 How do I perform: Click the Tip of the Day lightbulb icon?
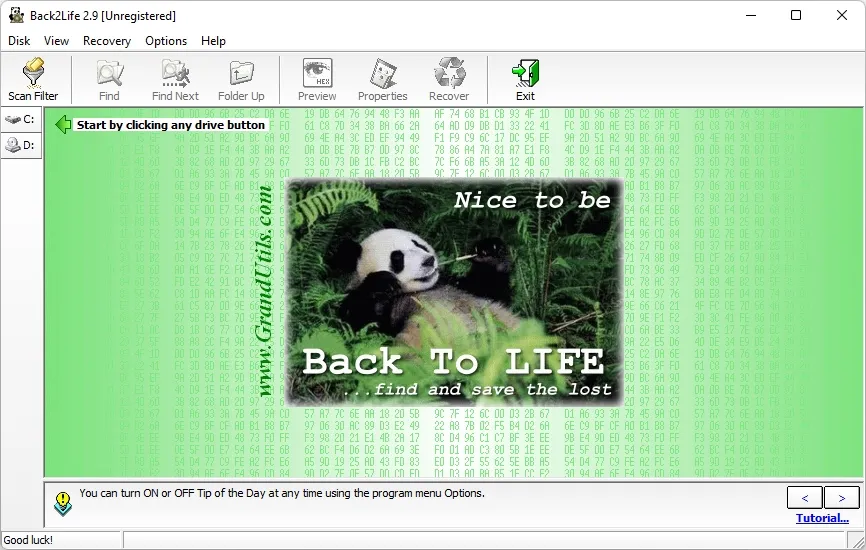63,504
